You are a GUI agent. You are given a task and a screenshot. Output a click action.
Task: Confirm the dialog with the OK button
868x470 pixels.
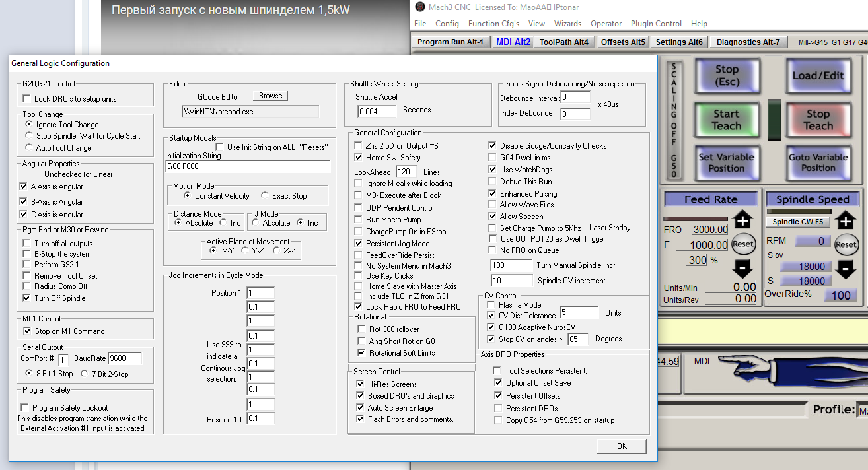coord(621,446)
